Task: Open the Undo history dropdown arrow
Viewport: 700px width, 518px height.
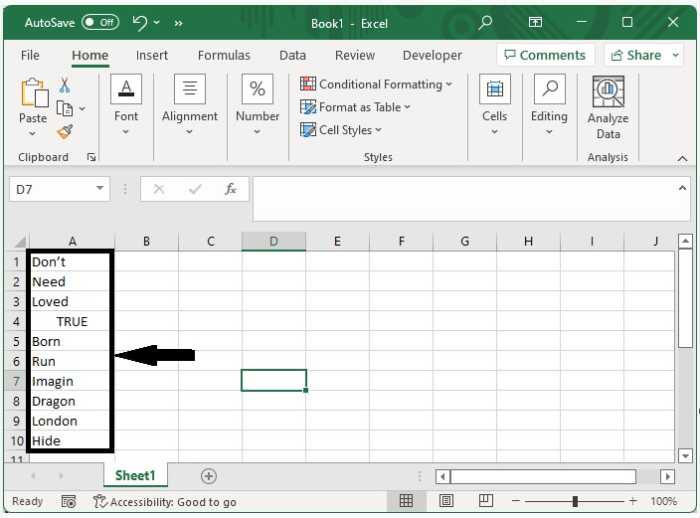Action: 157,22
